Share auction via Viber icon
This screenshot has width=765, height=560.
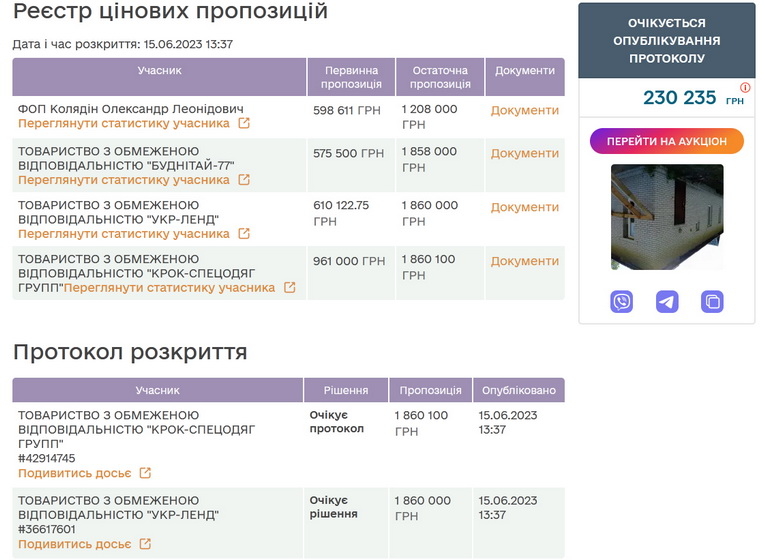click(622, 301)
